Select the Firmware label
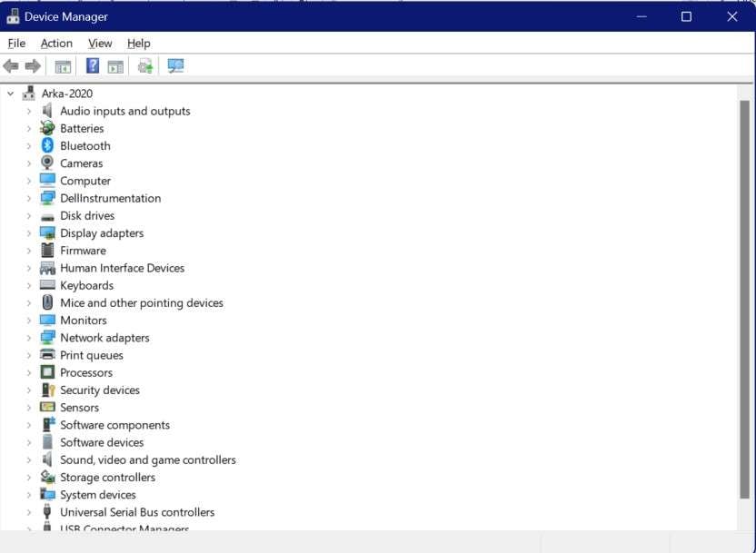The height and width of the screenshot is (553, 756). click(83, 251)
